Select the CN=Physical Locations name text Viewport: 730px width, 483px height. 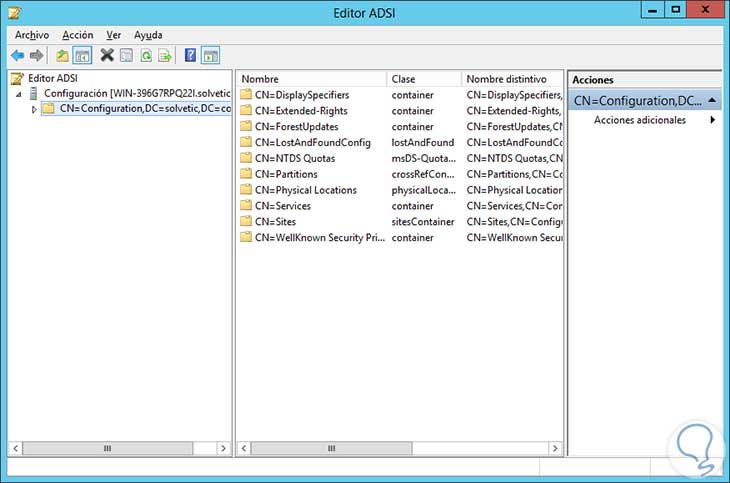tap(305, 190)
